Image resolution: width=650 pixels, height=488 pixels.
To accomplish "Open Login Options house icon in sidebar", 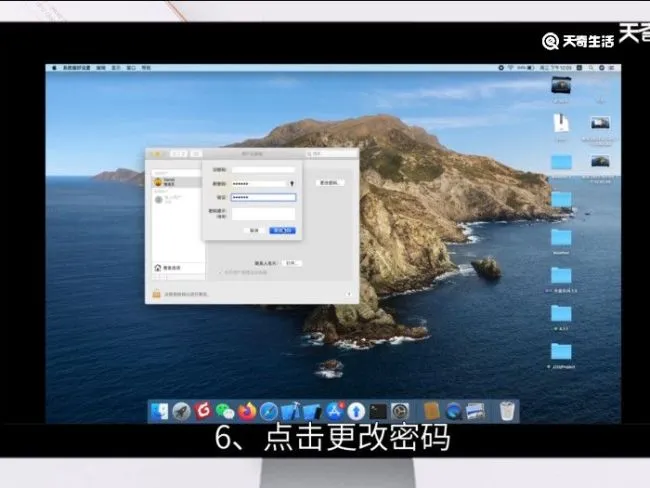I will coord(158,268).
